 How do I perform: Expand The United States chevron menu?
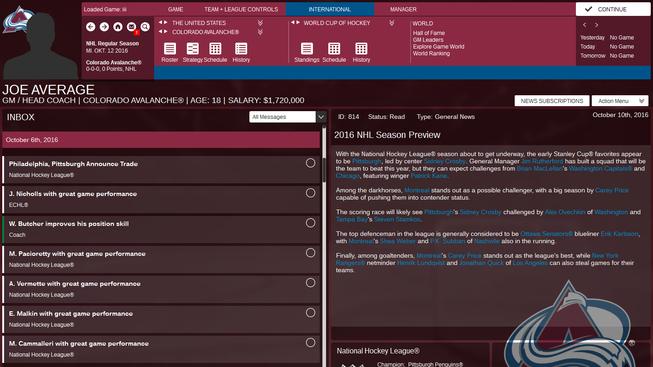[260, 23]
